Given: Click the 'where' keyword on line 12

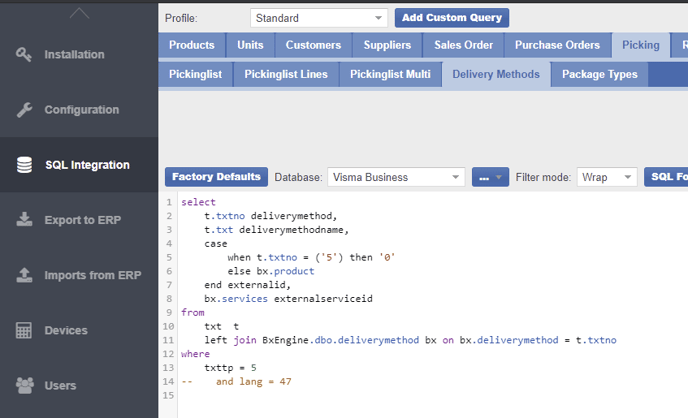Looking at the screenshot, I should (195, 354).
